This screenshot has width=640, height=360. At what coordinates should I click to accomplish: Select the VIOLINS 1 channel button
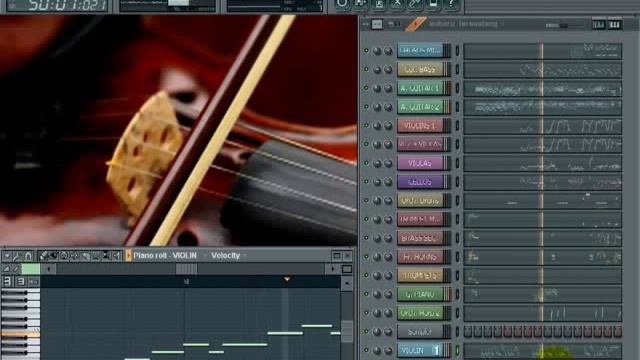click(x=420, y=126)
